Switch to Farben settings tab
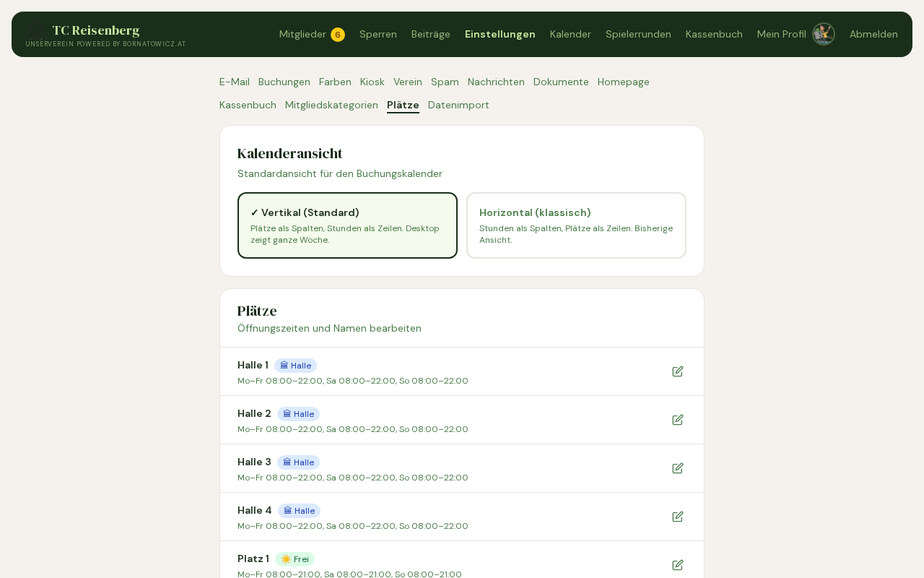This screenshot has height=578, width=924. point(335,82)
